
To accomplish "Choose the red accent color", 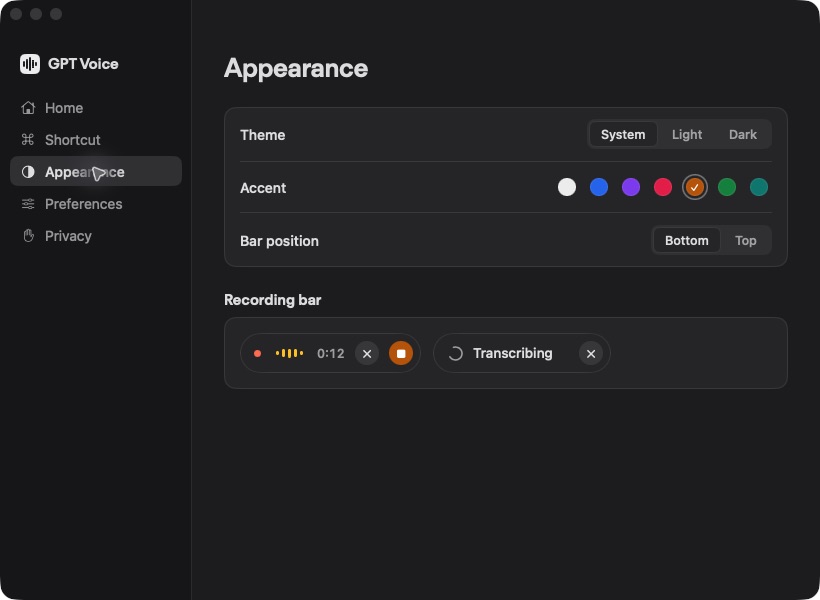I will 663,187.
